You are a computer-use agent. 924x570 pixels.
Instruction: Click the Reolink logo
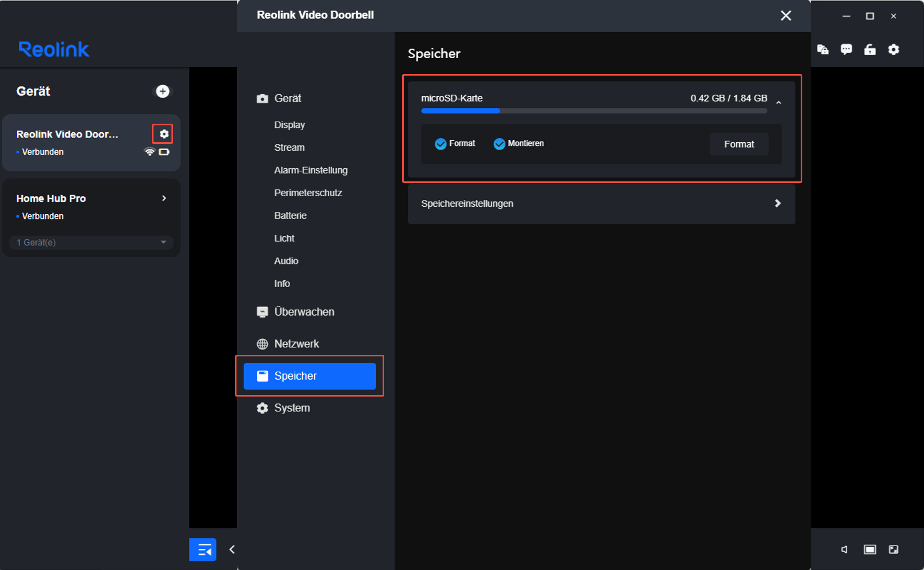click(x=54, y=49)
